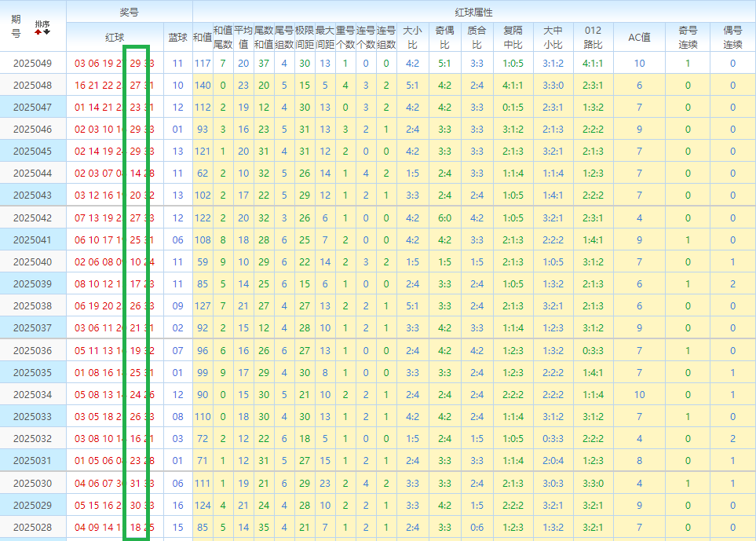Select issue number 2025041
The width and height of the screenshot is (756, 541).
(x=32, y=239)
